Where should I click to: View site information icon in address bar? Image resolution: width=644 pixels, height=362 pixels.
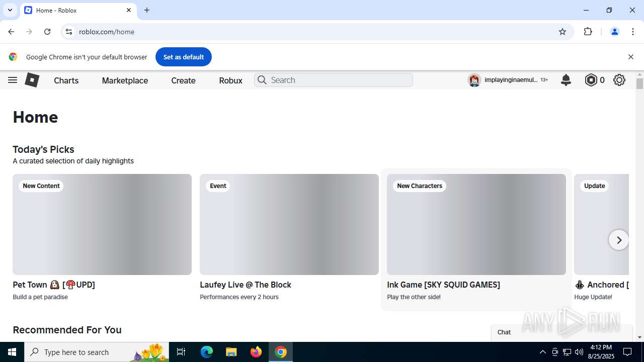[x=69, y=32]
